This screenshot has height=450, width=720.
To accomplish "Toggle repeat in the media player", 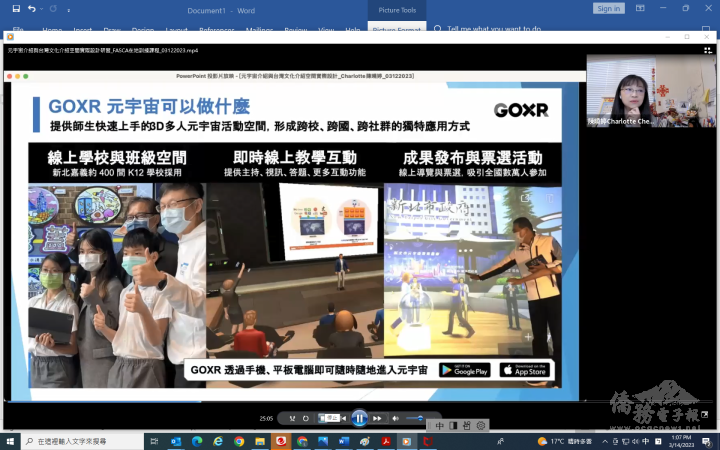I will point(306,418).
